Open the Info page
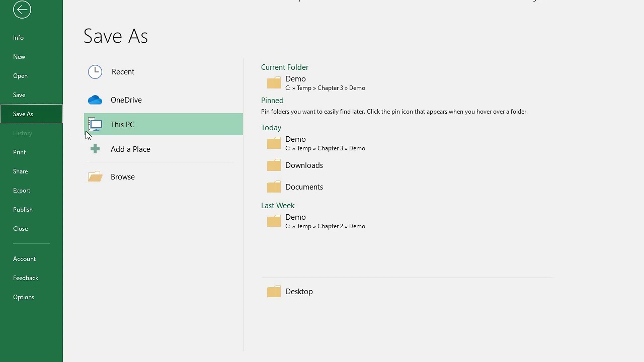 (x=31, y=38)
